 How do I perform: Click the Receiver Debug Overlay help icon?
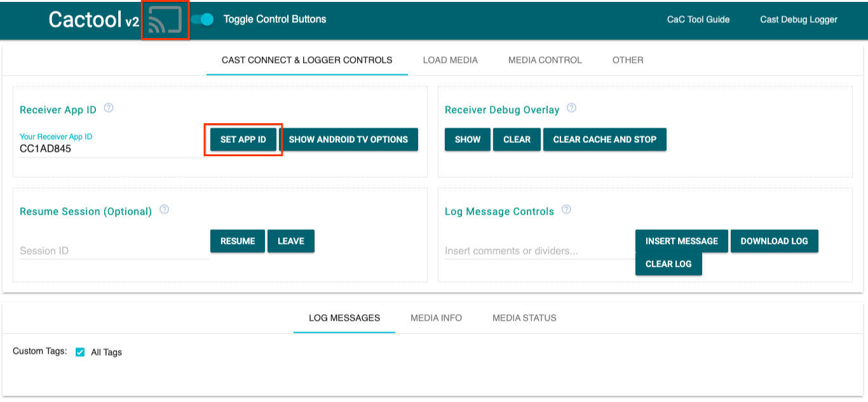click(571, 108)
